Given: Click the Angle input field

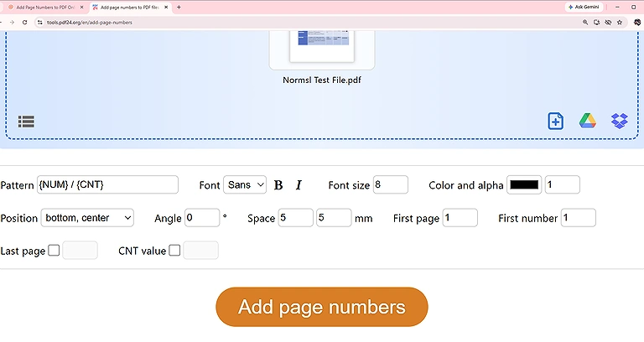Looking at the screenshot, I should (x=202, y=218).
